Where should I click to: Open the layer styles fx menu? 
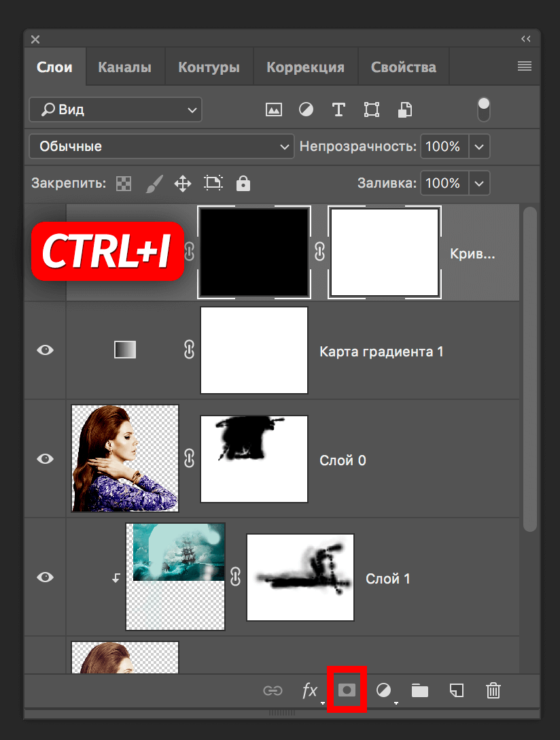coord(309,690)
